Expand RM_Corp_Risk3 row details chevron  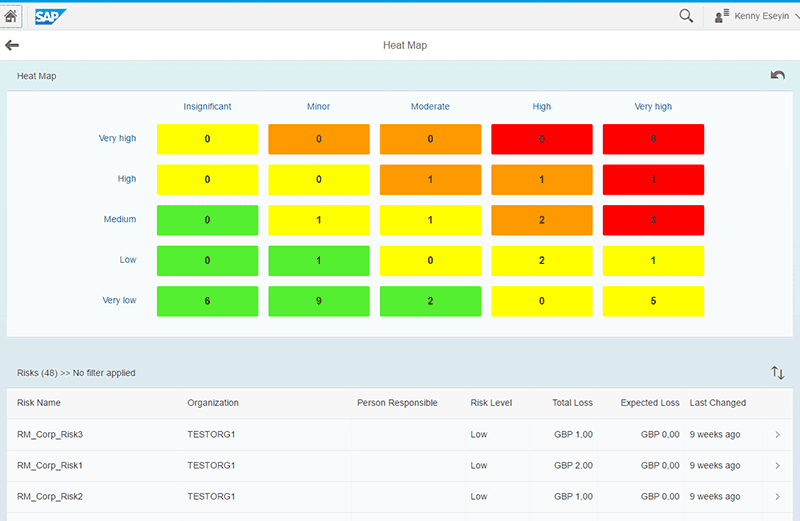point(778,435)
